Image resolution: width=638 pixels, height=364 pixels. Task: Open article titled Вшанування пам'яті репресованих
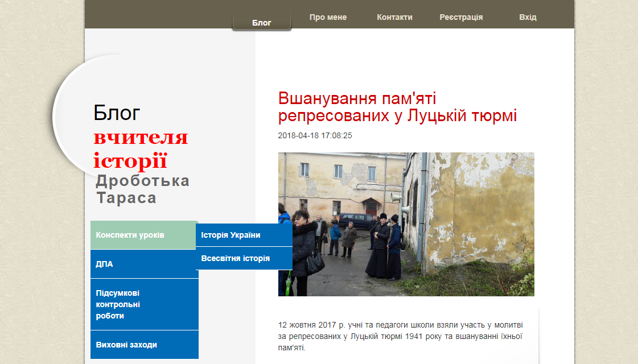point(397,107)
